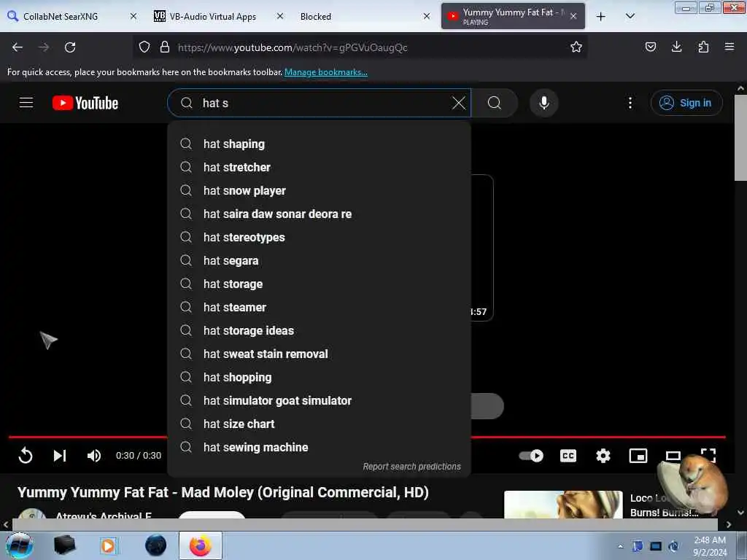The width and height of the screenshot is (747, 560).
Task: Pick "hat storage" suggestion
Action: pos(320,284)
